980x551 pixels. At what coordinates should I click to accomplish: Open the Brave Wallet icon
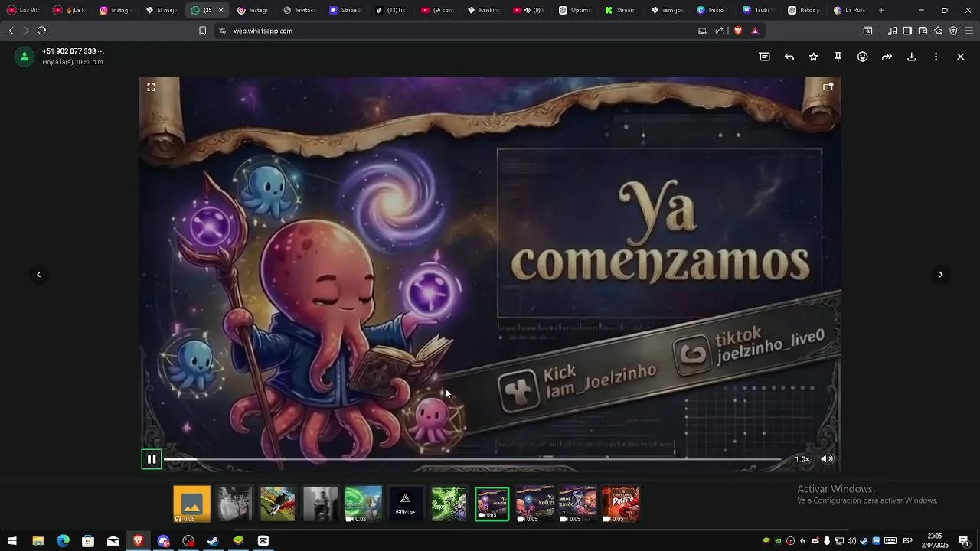tap(923, 31)
